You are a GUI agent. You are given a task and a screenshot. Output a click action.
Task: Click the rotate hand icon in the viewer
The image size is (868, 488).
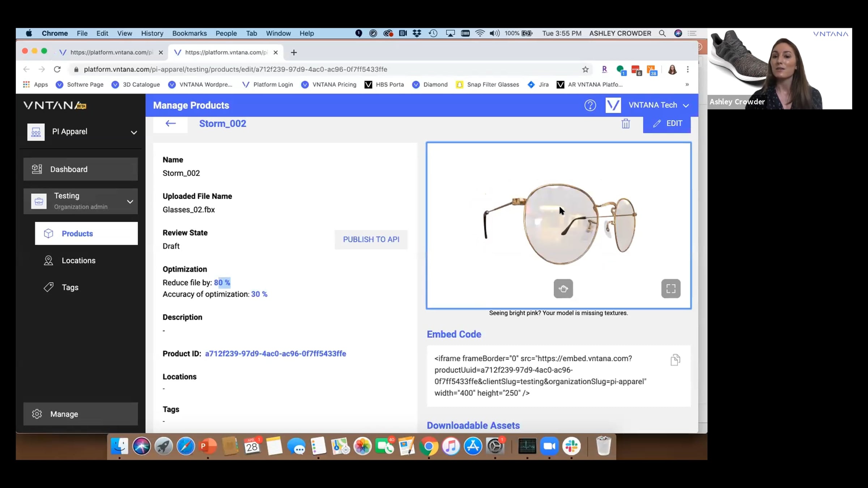563,288
